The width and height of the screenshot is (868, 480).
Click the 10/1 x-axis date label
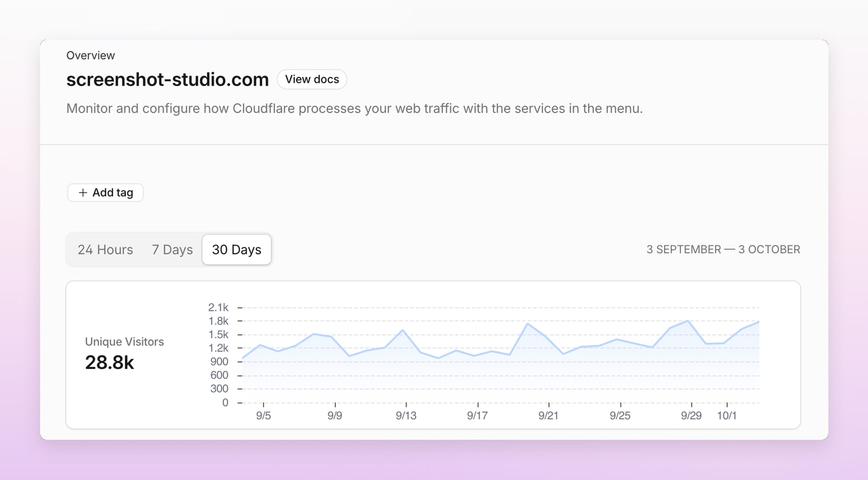pyautogui.click(x=727, y=415)
